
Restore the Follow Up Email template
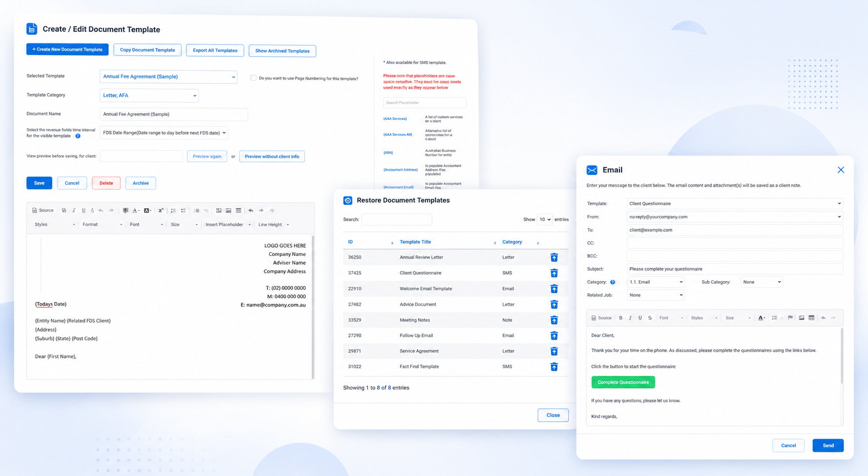tap(554, 335)
